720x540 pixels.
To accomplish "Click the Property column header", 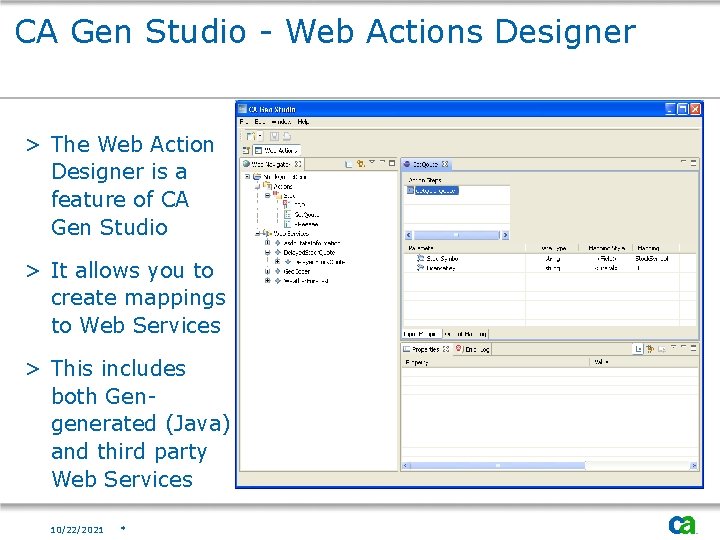I will click(x=495, y=362).
